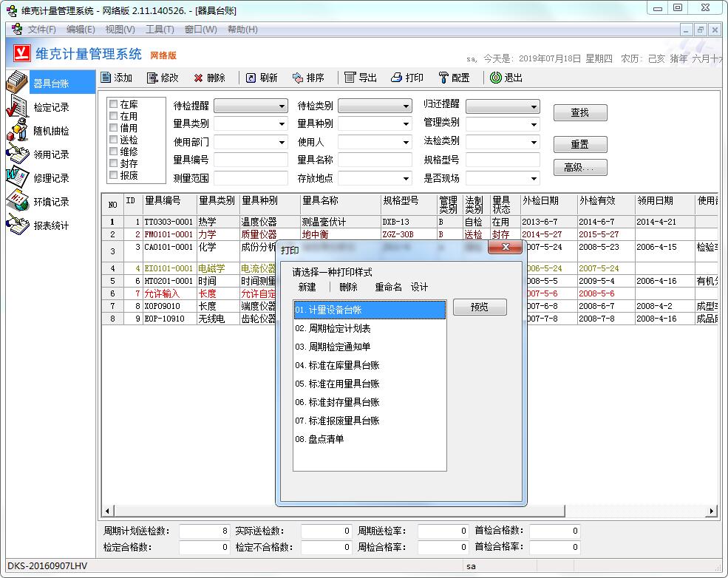Viewport: 728px width, 578px height.
Task: Open the 编辑(E) menu
Action: tap(81, 30)
